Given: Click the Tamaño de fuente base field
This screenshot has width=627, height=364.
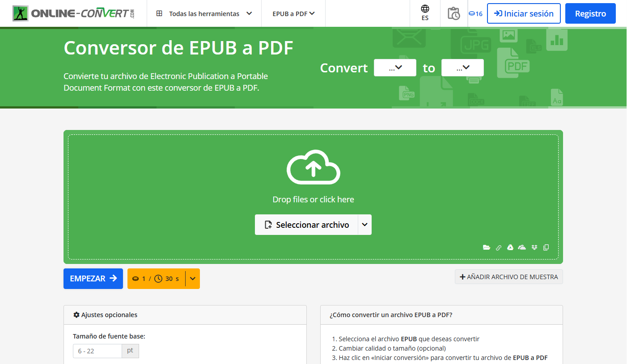Looking at the screenshot, I should tap(97, 351).
